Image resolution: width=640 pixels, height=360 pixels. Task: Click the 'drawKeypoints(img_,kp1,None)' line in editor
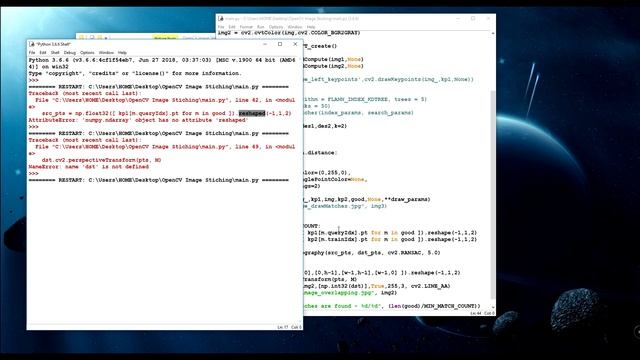[x=389, y=79]
